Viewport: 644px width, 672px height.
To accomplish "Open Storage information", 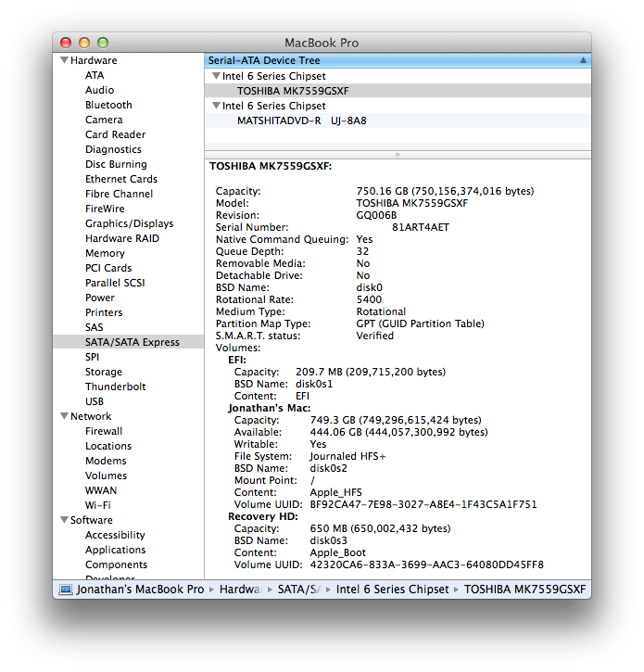I will click(103, 372).
